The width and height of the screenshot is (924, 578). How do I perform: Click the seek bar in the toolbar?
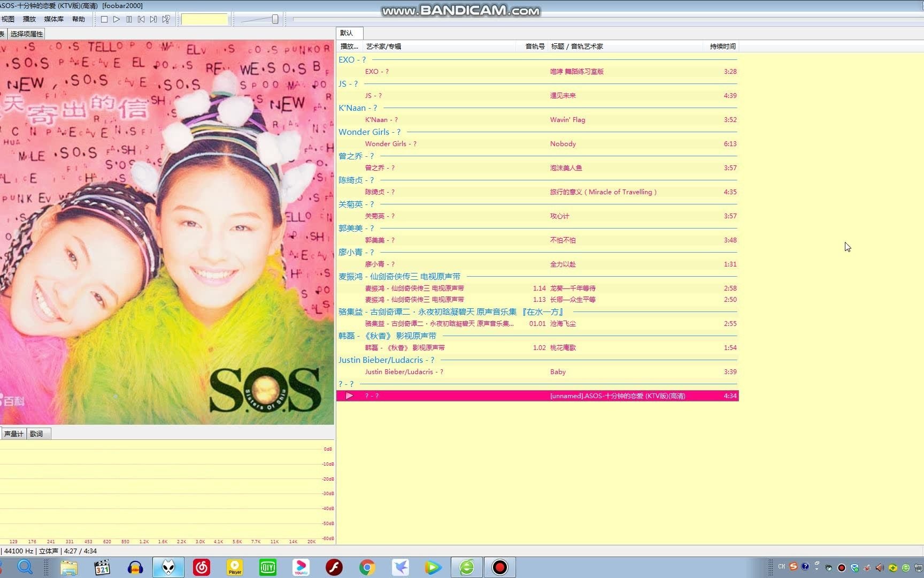point(608,19)
